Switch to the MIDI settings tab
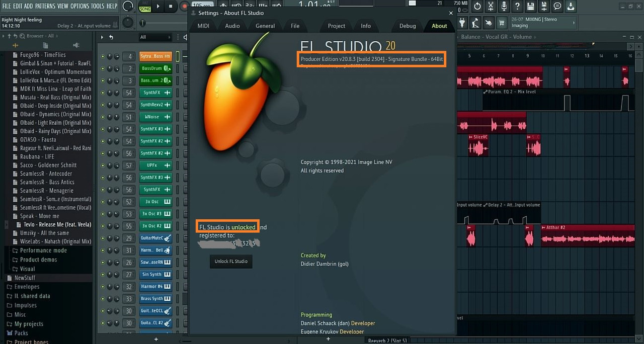644x344 pixels. click(203, 26)
